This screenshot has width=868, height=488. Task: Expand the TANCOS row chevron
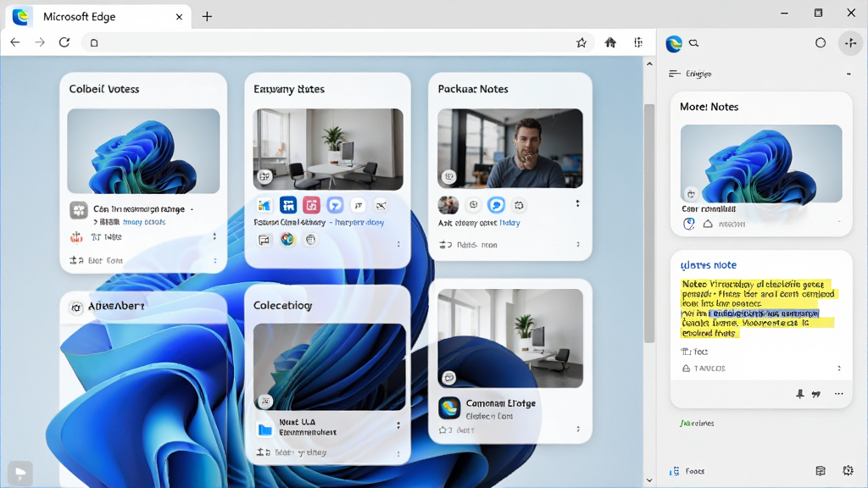coord(839,369)
